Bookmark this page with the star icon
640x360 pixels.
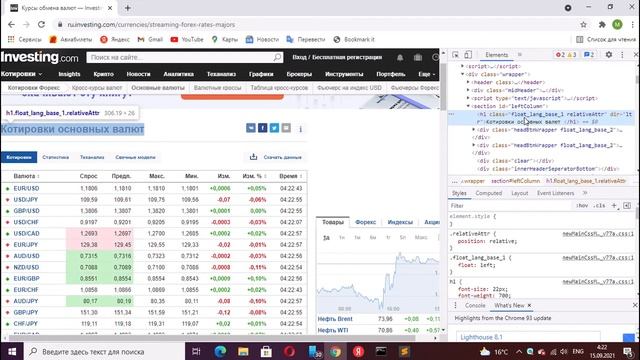584,24
